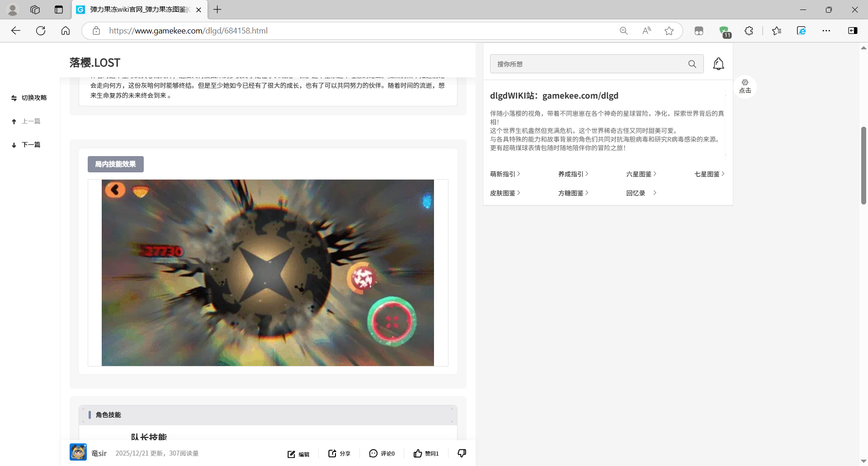Go back to the previous page

click(16, 31)
